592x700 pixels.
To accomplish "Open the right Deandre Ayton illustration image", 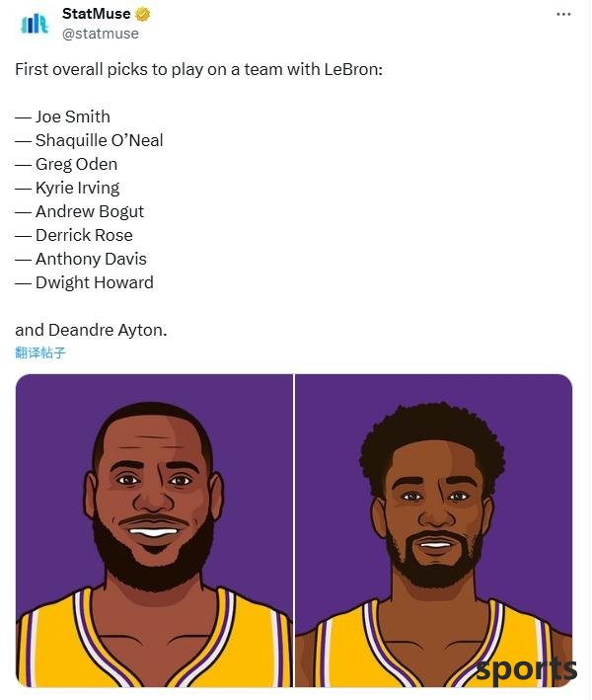I will (x=433, y=530).
